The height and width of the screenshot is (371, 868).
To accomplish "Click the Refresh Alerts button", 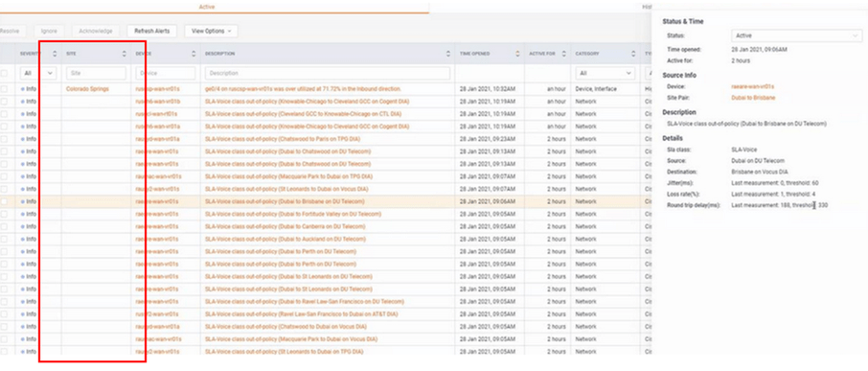I will tap(152, 31).
